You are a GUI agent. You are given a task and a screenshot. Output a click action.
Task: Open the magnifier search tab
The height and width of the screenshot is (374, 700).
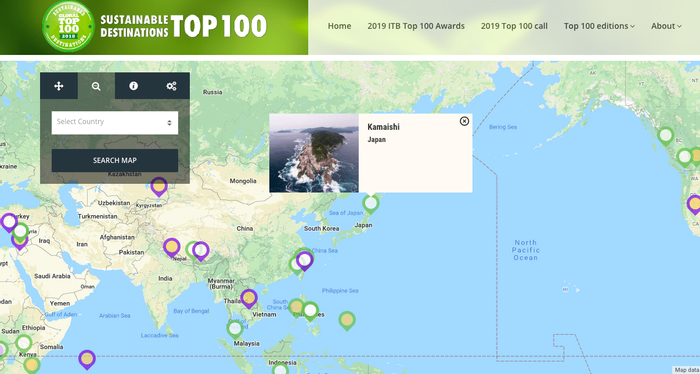(x=96, y=86)
